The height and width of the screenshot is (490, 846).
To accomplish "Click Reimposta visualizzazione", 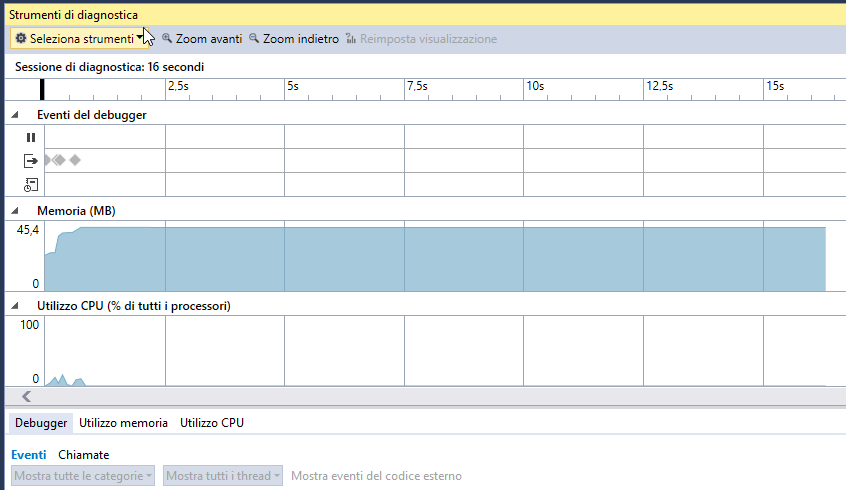I will click(x=421, y=39).
